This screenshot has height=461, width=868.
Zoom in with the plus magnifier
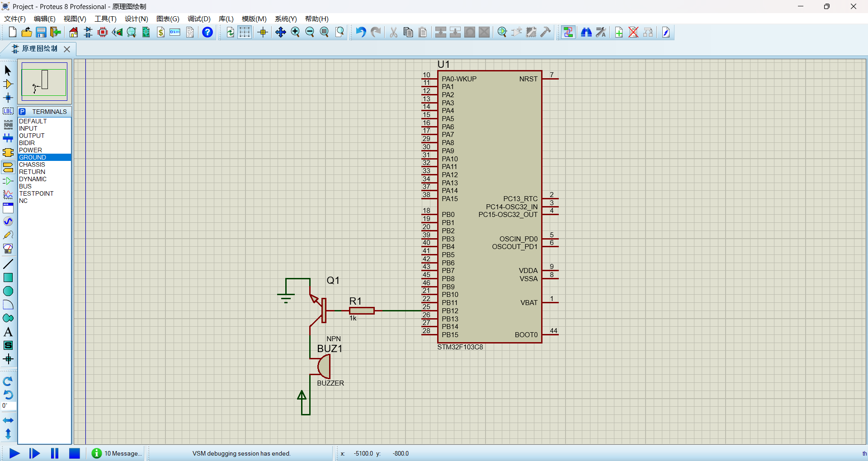click(x=295, y=32)
